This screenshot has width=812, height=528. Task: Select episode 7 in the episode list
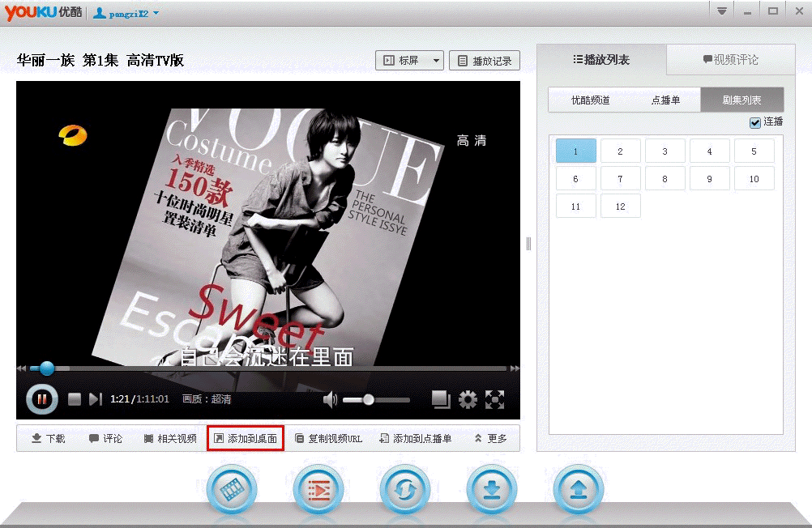tap(620, 179)
